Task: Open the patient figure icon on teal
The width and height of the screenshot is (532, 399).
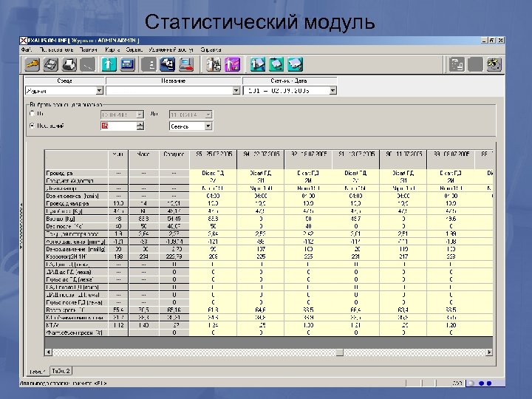Action: (x=109, y=64)
